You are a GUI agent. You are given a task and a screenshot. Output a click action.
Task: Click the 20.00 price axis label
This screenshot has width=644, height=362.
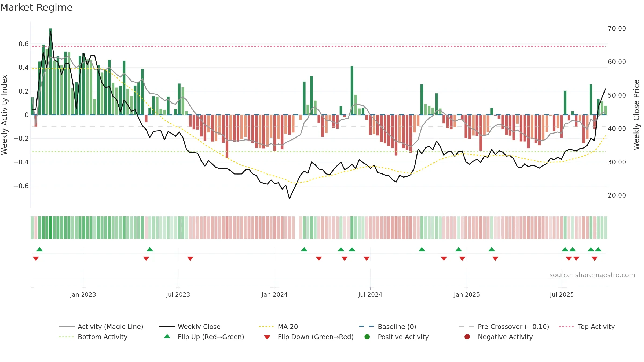pyautogui.click(x=617, y=195)
